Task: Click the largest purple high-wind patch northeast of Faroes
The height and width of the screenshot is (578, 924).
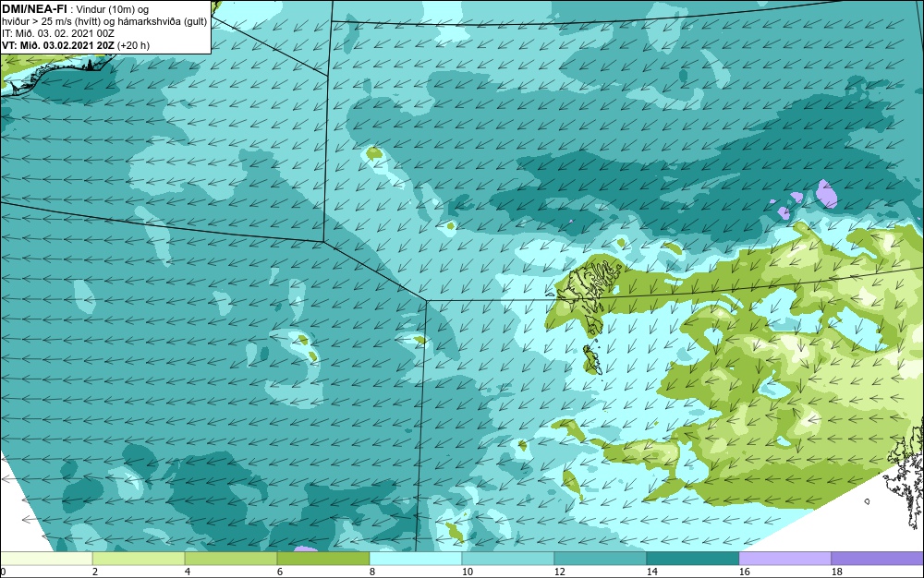Action: [827, 194]
